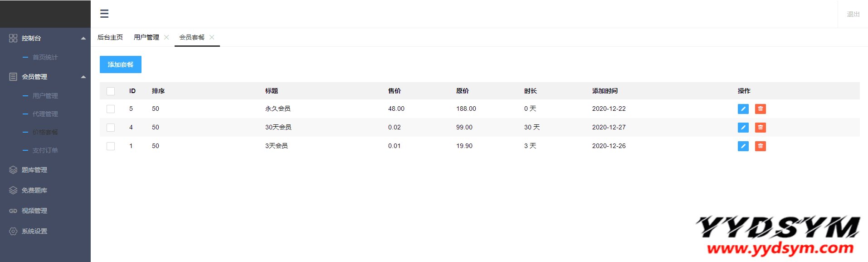The width and height of the screenshot is (868, 262).
Task: Click the 0 天 duration cell
Action: tap(530, 109)
